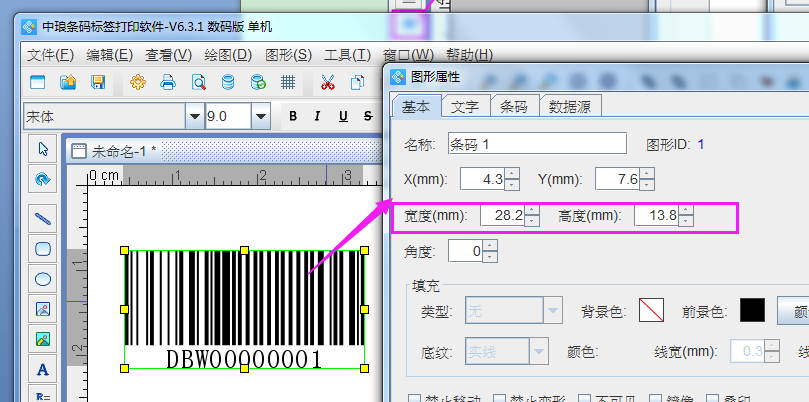Open the document settings gear icon
The image size is (809, 402).
coord(138,82)
